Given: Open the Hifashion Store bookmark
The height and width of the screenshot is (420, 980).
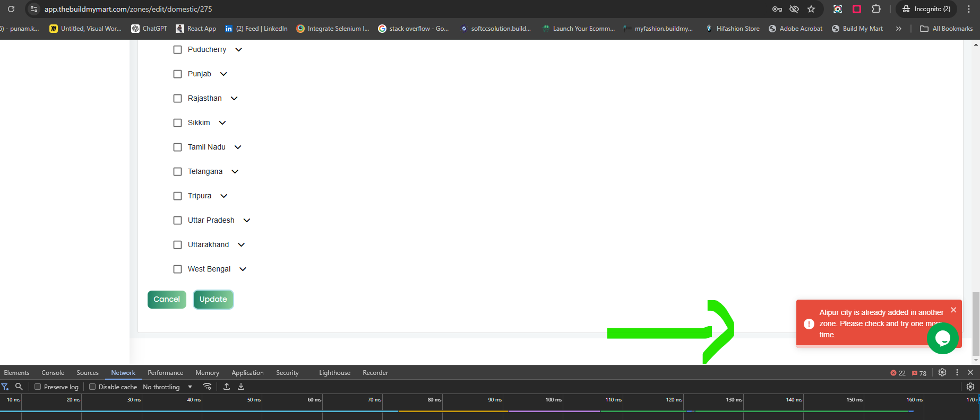Looking at the screenshot, I should tap(732, 29).
